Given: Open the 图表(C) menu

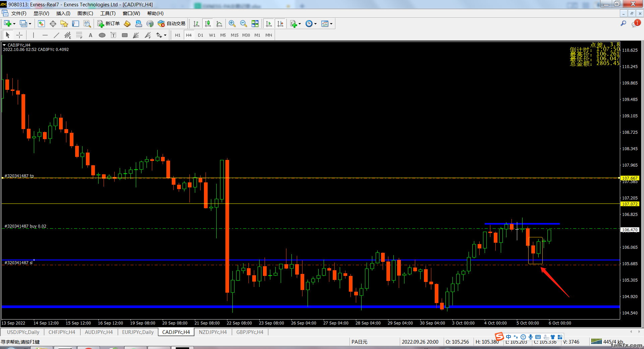Looking at the screenshot, I should pos(85,13).
